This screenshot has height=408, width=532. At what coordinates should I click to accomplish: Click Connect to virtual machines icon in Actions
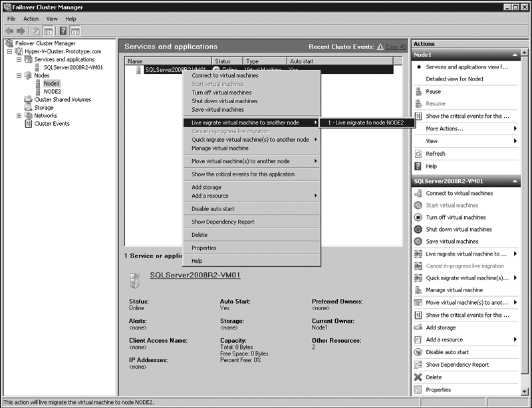(418, 193)
